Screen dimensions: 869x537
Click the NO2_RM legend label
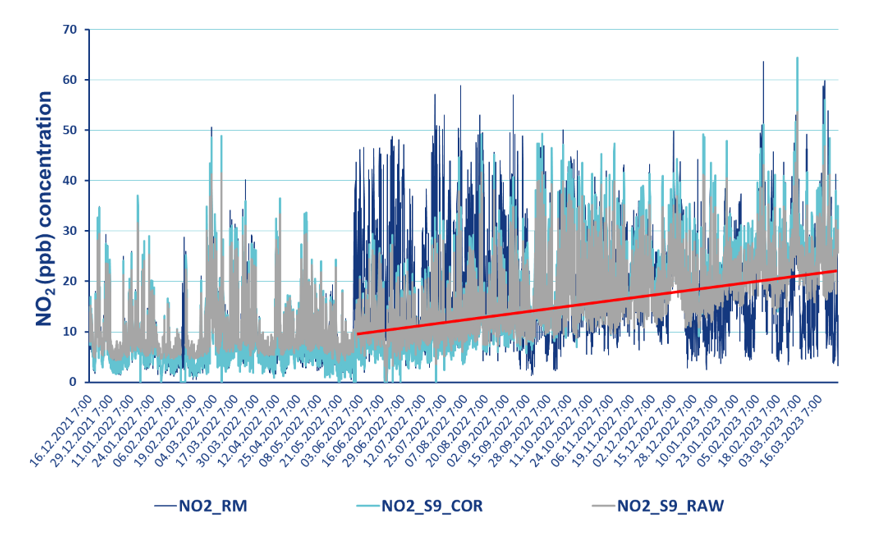point(212,507)
